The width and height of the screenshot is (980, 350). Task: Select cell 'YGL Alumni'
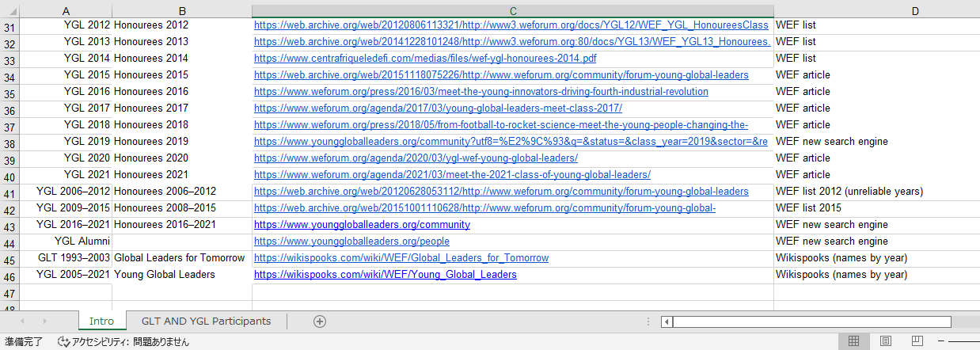(65, 242)
